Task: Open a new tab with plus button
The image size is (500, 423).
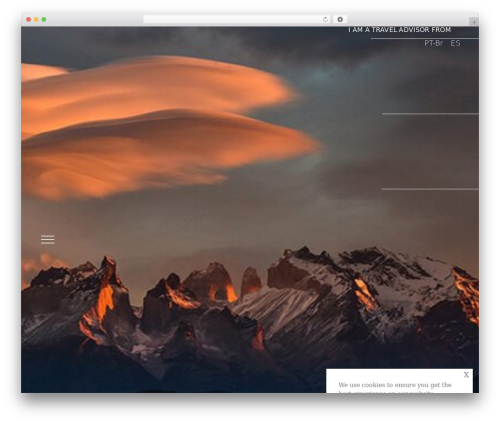Action: pyautogui.click(x=474, y=22)
